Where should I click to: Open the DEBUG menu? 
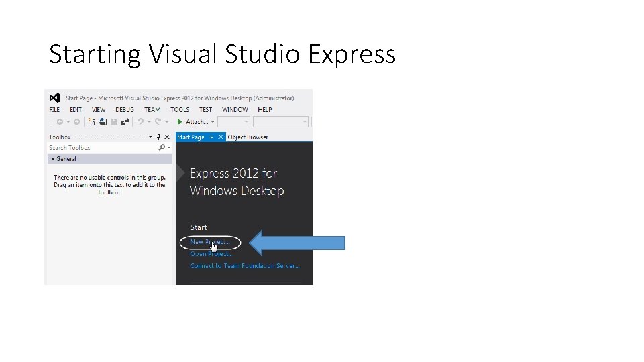125,109
